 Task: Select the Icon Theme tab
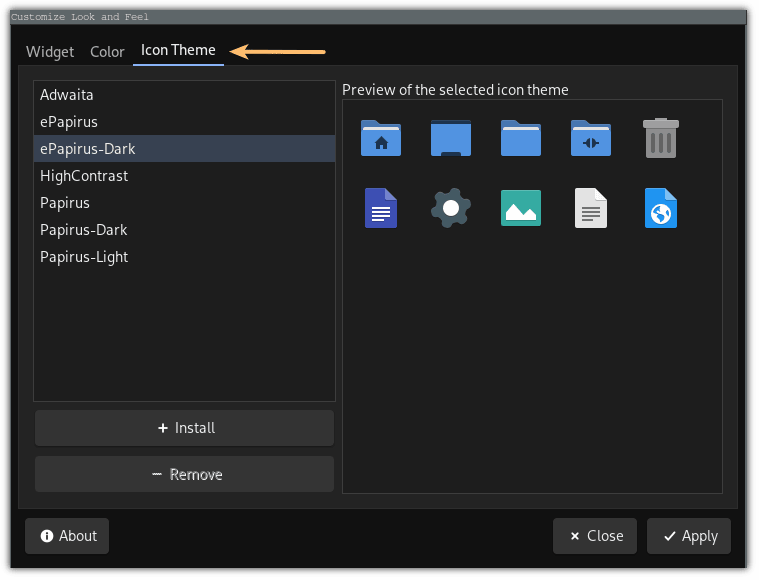pos(178,50)
